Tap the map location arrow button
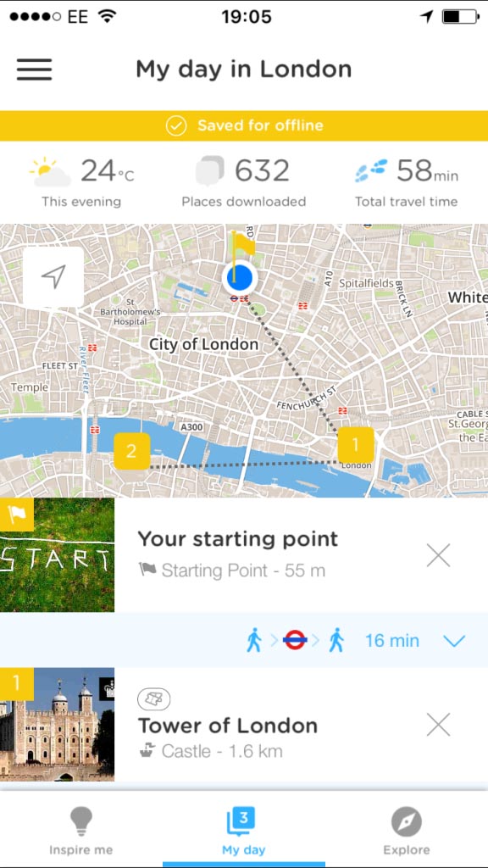This screenshot has width=488, height=868. tap(53, 277)
